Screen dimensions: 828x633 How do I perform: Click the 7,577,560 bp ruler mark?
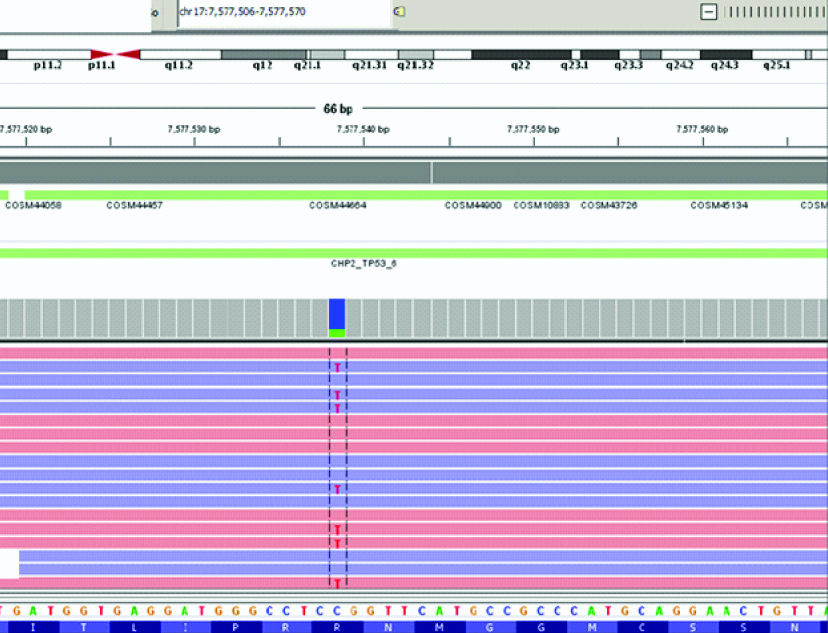(x=702, y=130)
